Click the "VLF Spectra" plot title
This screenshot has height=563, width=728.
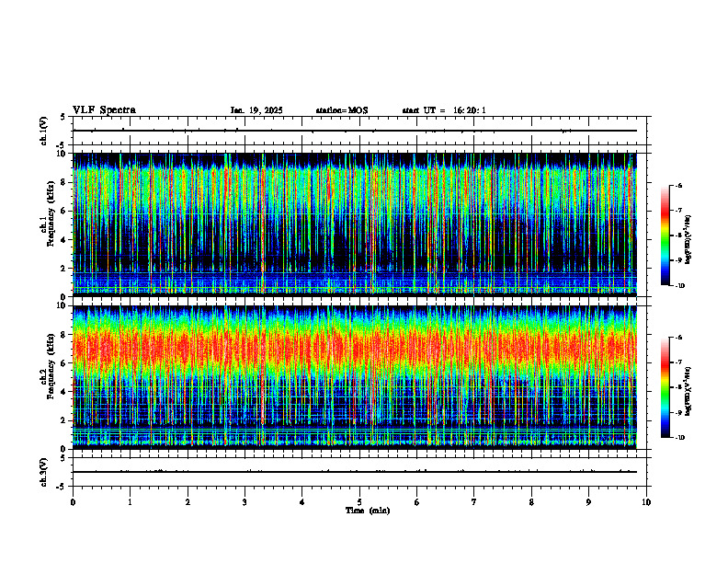tap(104, 110)
